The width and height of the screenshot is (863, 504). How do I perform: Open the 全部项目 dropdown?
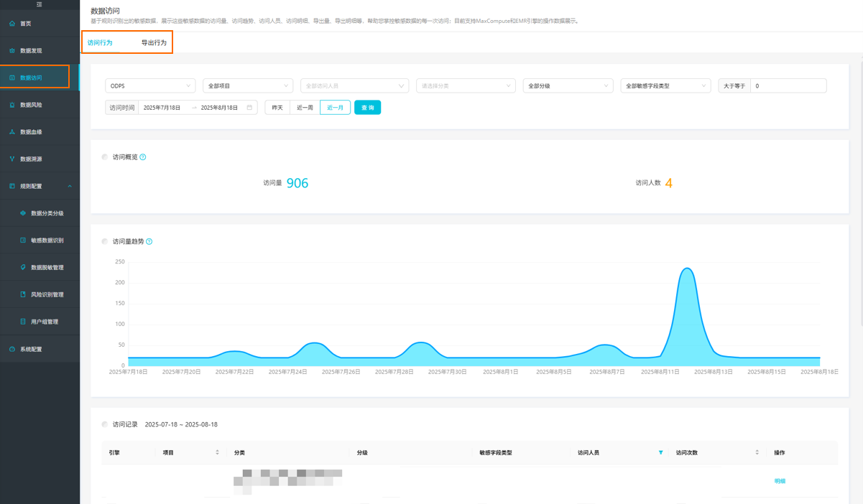pyautogui.click(x=248, y=86)
